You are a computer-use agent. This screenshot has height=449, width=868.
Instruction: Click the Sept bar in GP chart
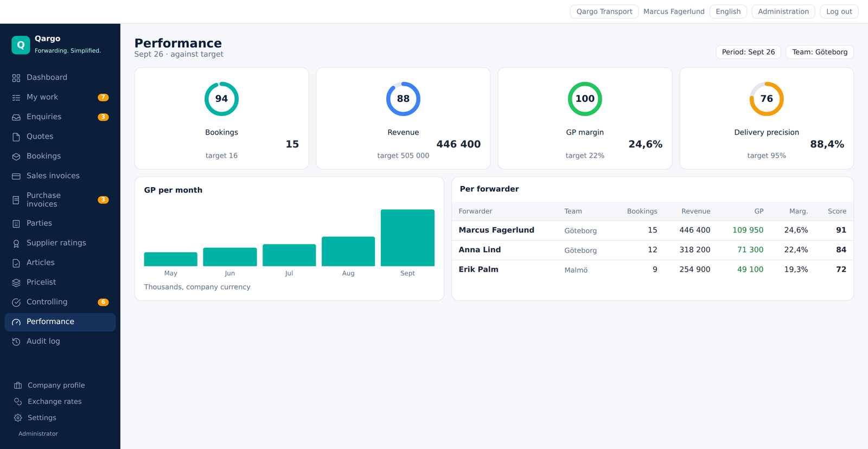[407, 238]
